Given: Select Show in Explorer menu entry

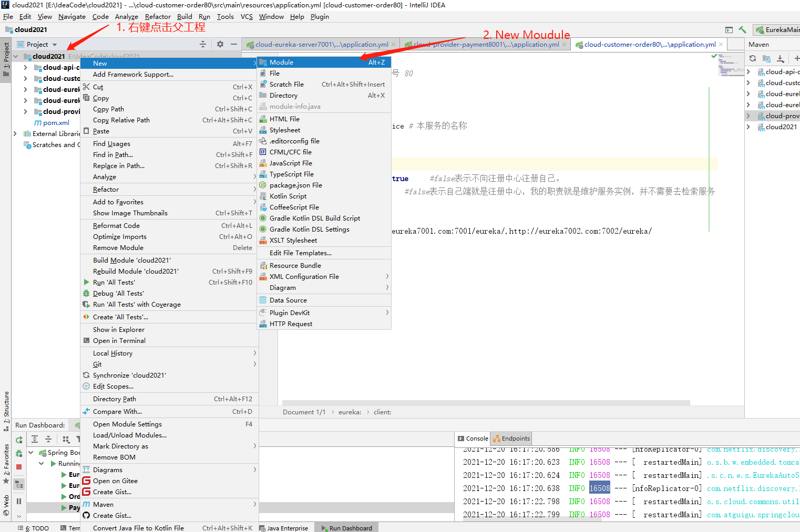Looking at the screenshot, I should click(x=169, y=329).
